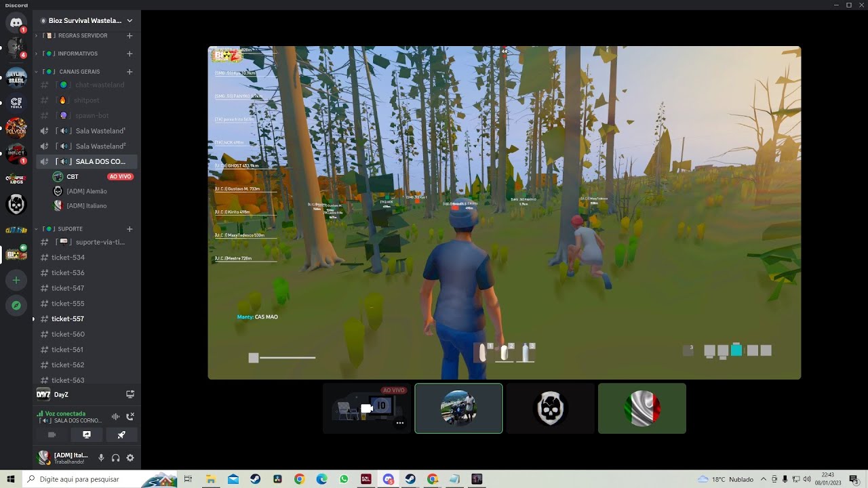Open WhatsApp from the taskbar

point(344,479)
